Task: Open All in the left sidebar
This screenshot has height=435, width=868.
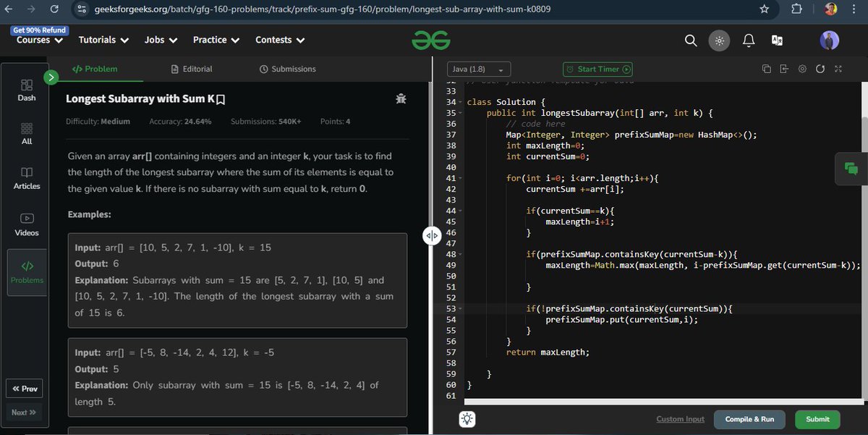Action: (27, 134)
